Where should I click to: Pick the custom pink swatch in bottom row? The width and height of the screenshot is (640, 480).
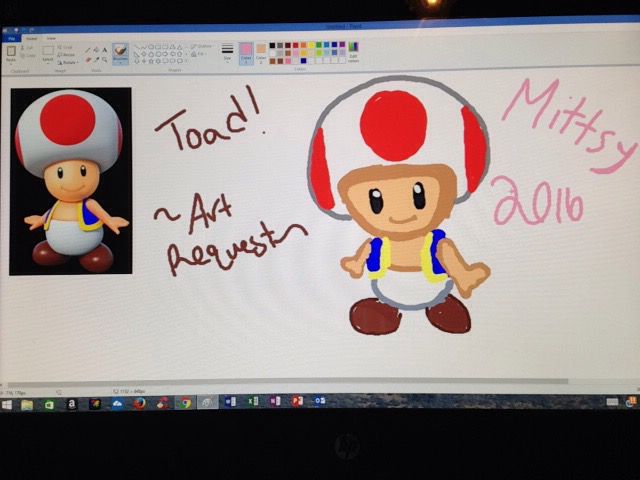[x=288, y=61]
